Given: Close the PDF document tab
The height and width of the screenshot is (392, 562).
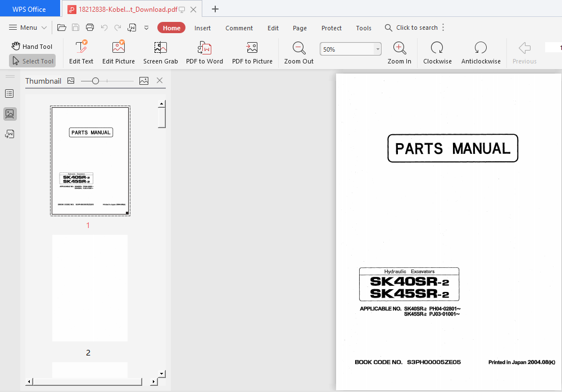Looking at the screenshot, I should click(x=193, y=10).
